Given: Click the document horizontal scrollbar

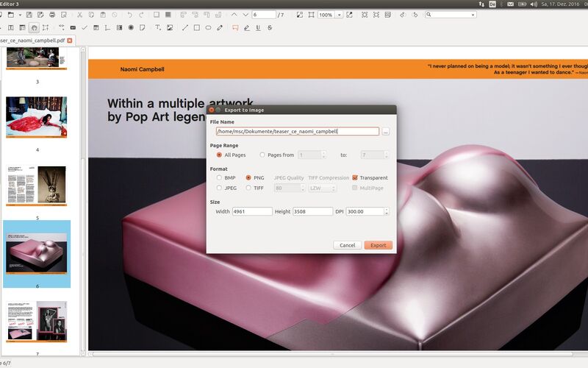Looking at the screenshot, I should point(333,354).
